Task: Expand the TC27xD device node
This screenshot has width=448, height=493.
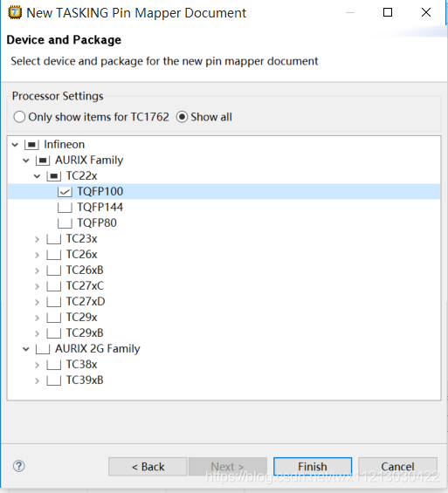Action: point(38,302)
